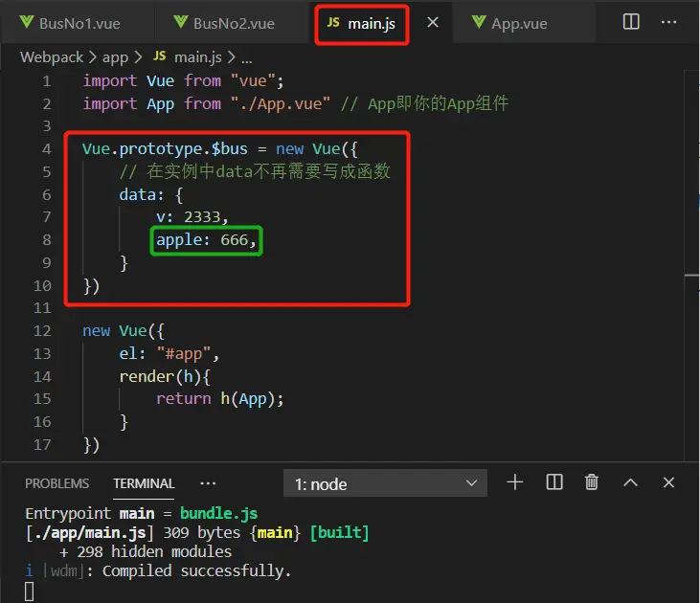Select the Webpack breadcrumb
Image resolution: width=700 pixels, height=603 pixels.
[52, 57]
